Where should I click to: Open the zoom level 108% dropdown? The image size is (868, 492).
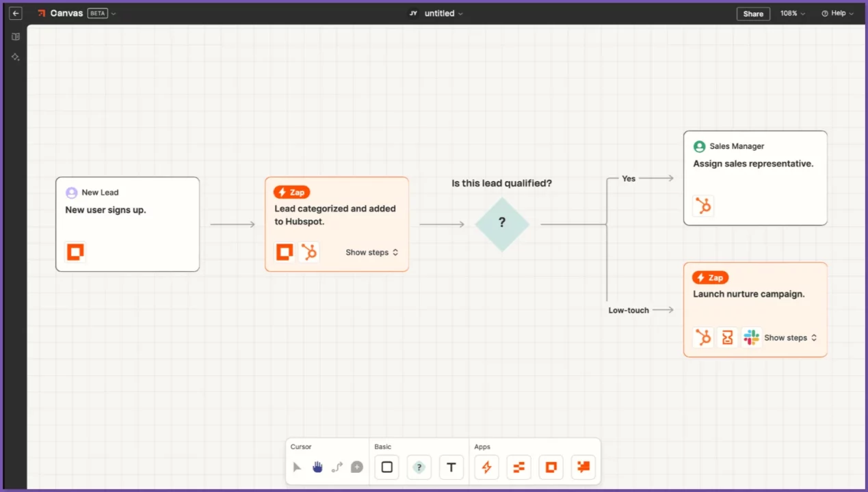(x=793, y=14)
